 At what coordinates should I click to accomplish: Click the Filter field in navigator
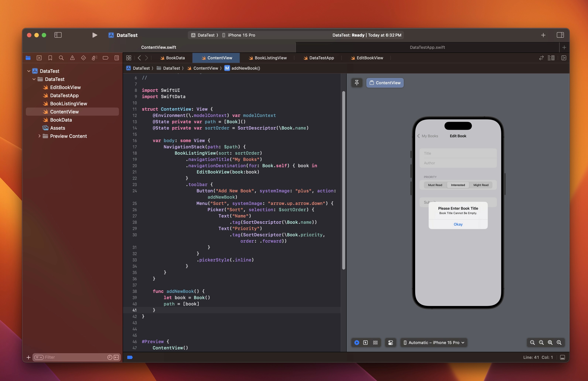point(74,357)
